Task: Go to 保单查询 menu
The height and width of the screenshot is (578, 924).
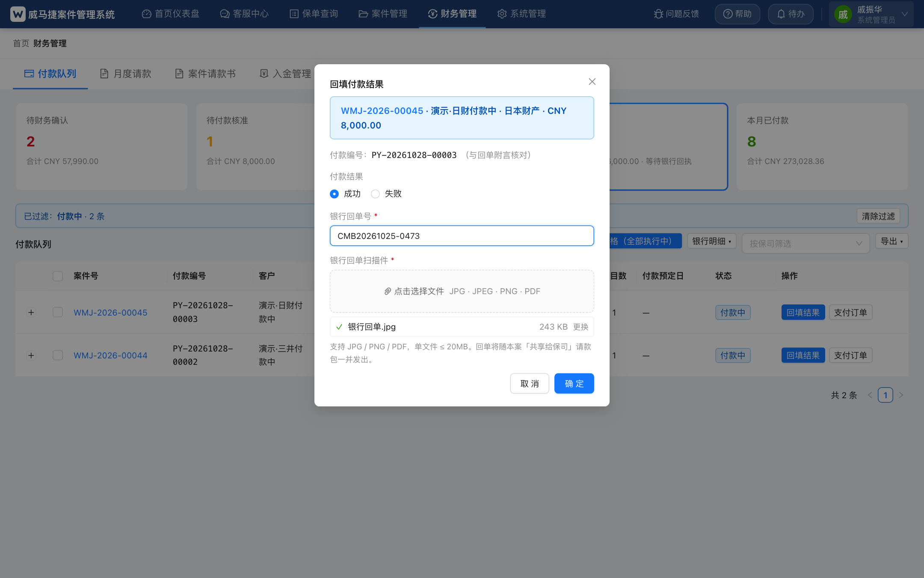Action: click(314, 14)
